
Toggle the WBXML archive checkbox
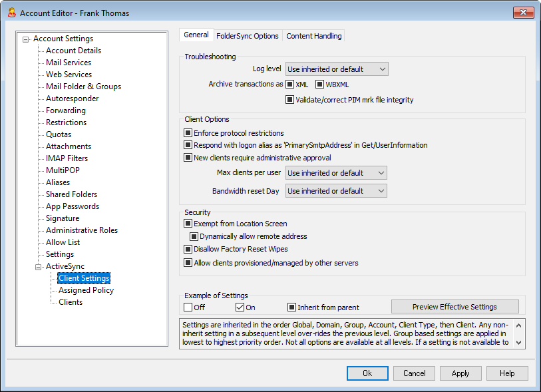[x=320, y=85]
